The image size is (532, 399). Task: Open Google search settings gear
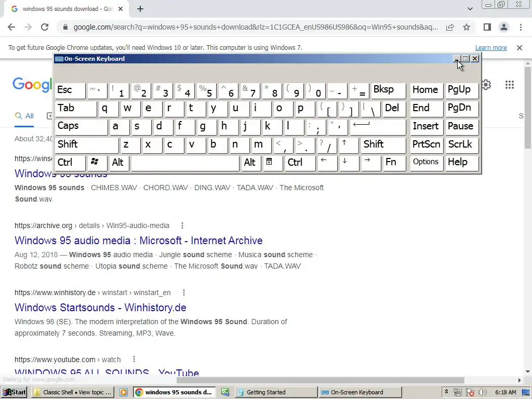pos(486,85)
